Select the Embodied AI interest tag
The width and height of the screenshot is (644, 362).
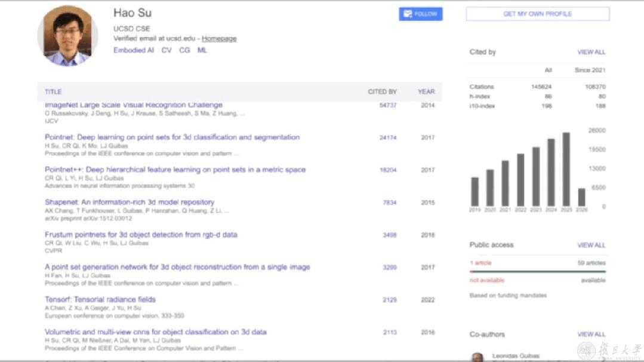pyautogui.click(x=134, y=51)
